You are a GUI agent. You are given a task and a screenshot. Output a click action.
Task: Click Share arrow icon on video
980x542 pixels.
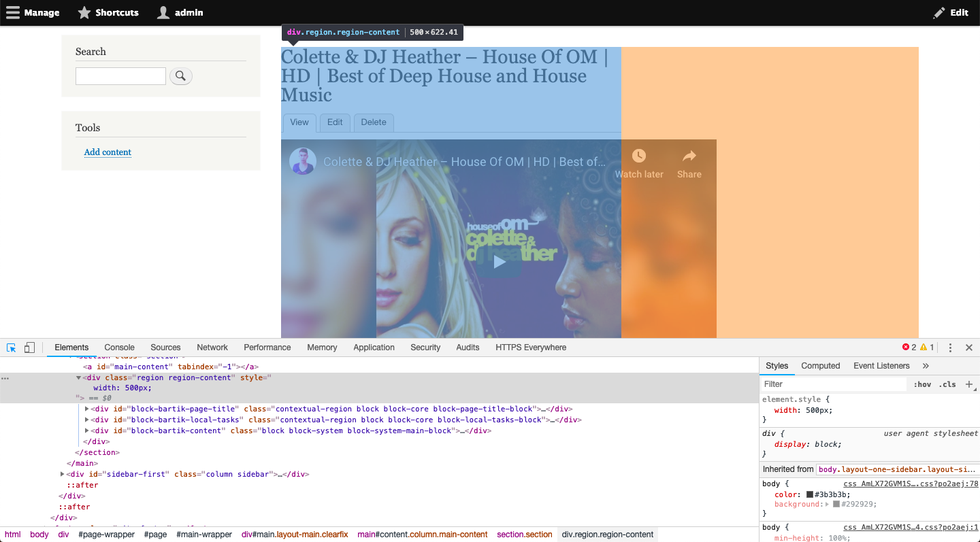[689, 156]
